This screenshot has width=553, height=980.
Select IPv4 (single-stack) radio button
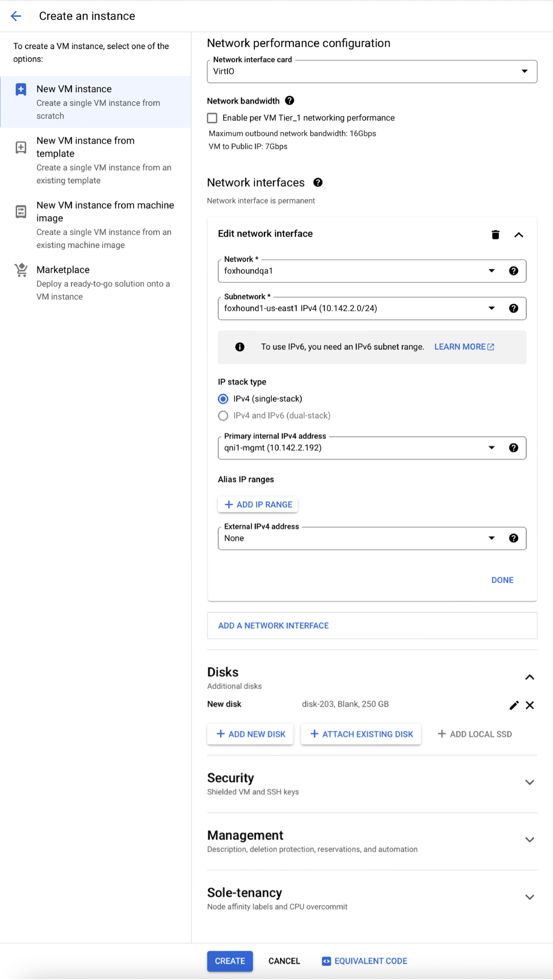pyautogui.click(x=223, y=399)
